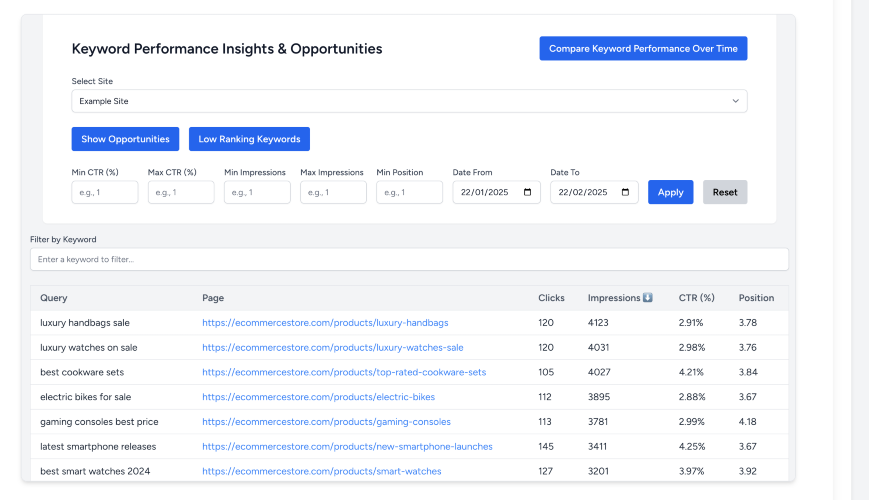Image resolution: width=869 pixels, height=500 pixels.
Task: Click the Keyword Performance Insights & Opportunities heading
Action: click(227, 49)
